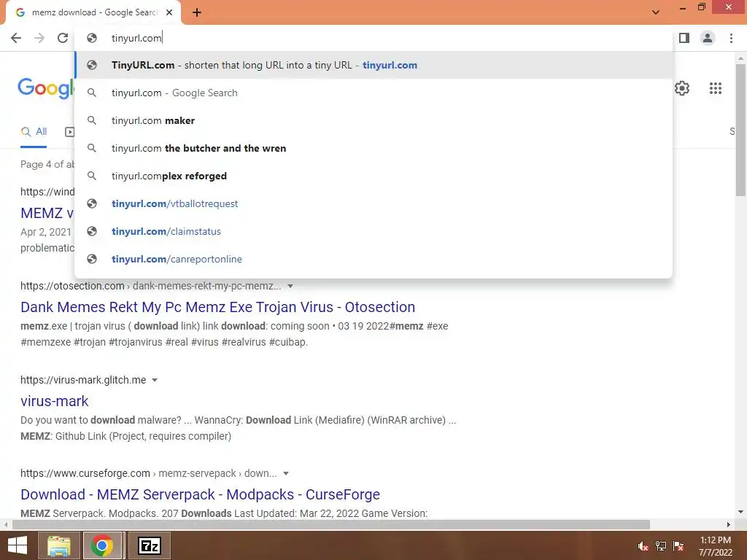Click the https://otosection.com URL text
The width and height of the screenshot is (747, 560).
point(72,286)
